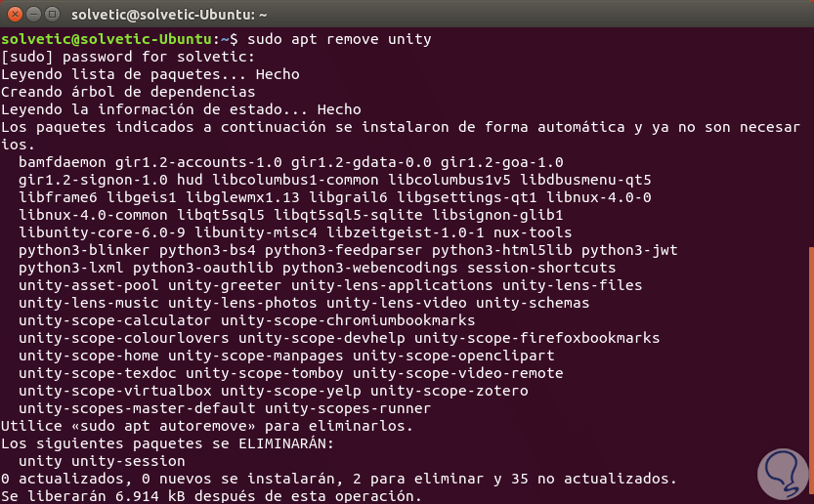814x504 pixels.
Task: Click the green prompt text solvetic@solvetic-Ubuntu
Action: tap(107, 39)
